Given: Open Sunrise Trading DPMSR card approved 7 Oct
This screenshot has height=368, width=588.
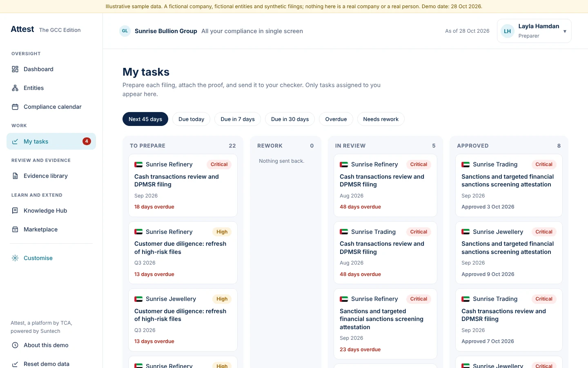Looking at the screenshot, I should 509,320.
